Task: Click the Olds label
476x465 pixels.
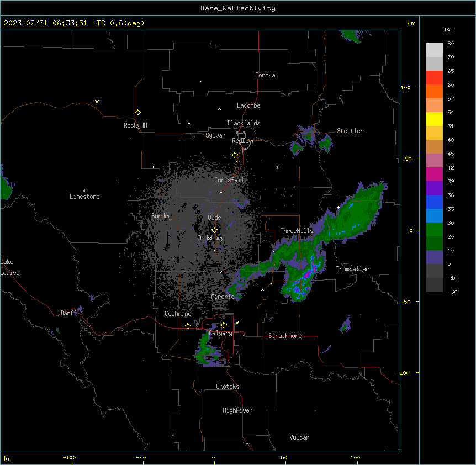Action: (214, 218)
